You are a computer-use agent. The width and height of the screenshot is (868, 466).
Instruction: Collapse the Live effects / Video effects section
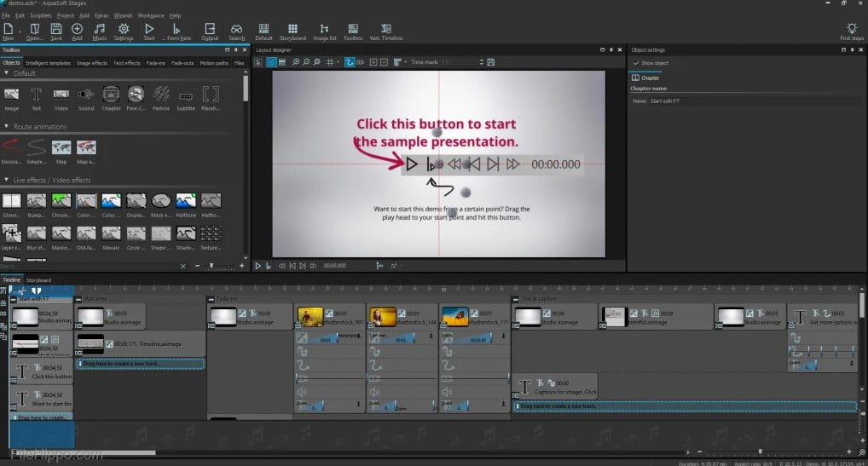click(x=6, y=181)
